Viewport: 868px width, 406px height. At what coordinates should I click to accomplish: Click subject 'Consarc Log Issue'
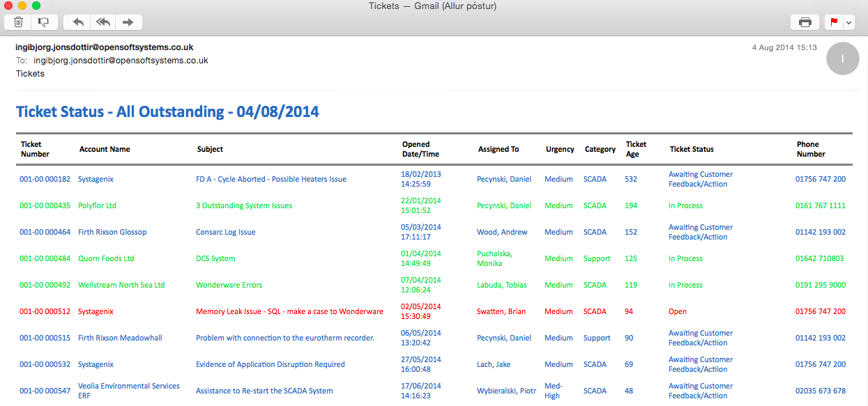click(226, 232)
